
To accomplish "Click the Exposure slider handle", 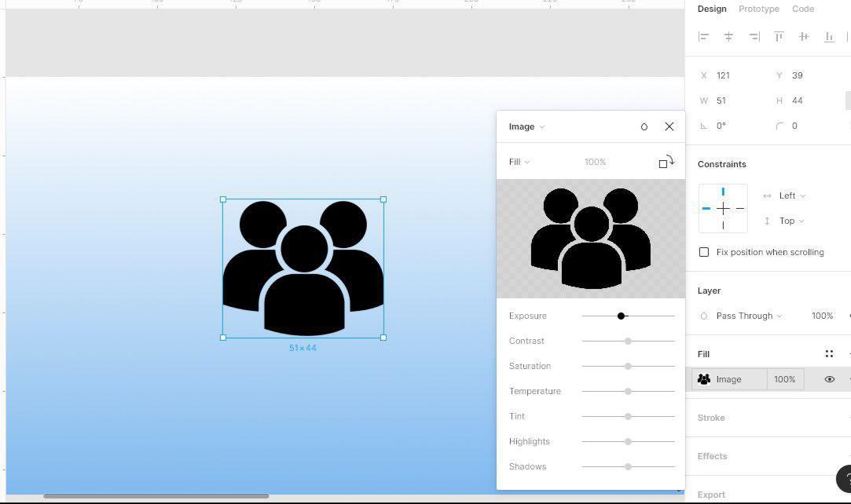I will pos(622,316).
